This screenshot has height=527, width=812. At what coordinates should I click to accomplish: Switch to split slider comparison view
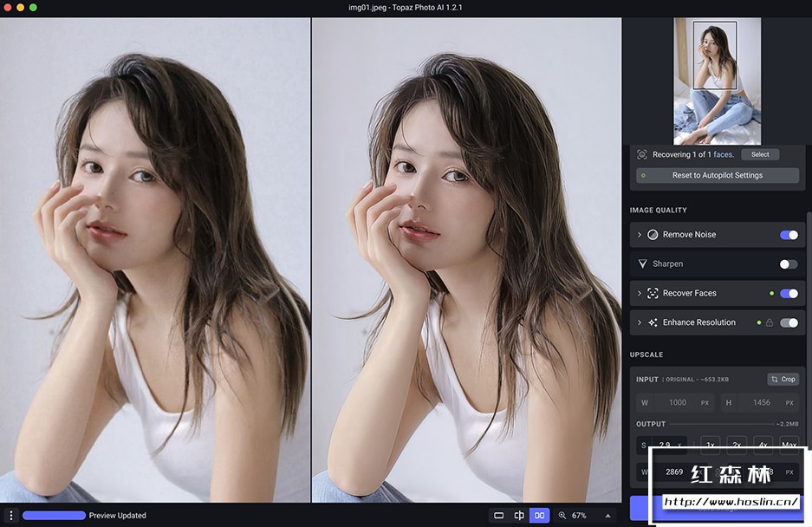point(519,515)
